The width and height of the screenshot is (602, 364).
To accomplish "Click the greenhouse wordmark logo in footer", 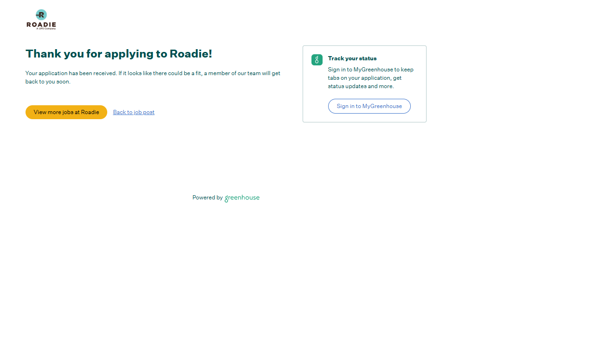I will click(x=242, y=198).
